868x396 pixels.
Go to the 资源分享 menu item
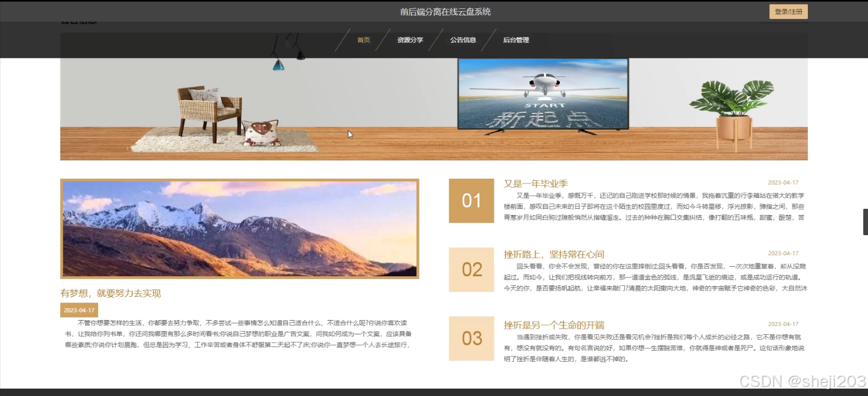coord(410,40)
